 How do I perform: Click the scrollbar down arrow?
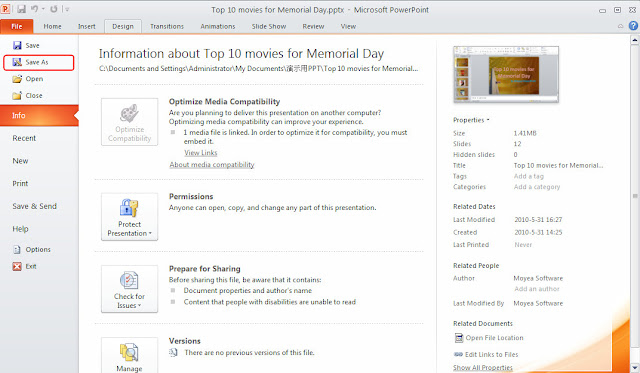pos(635,368)
